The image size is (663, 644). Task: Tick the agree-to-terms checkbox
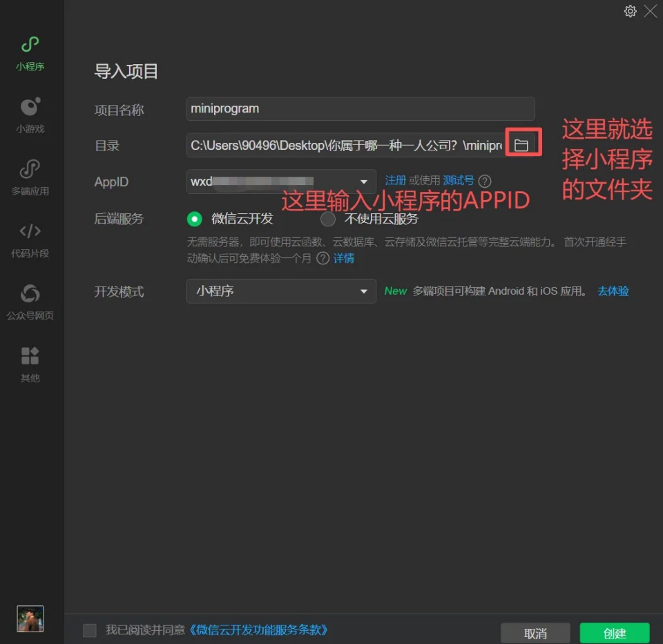[x=90, y=630]
